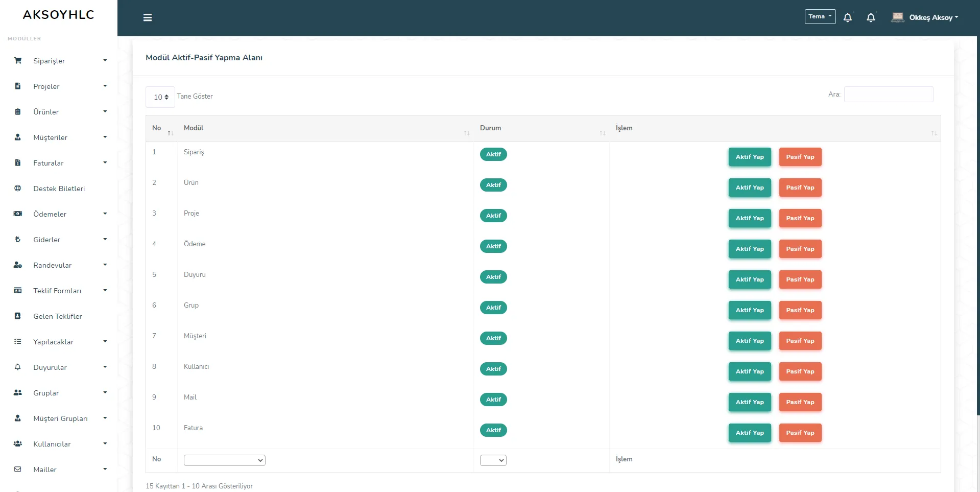
Task: Click the Gelen Teklifler icon
Action: click(18, 316)
